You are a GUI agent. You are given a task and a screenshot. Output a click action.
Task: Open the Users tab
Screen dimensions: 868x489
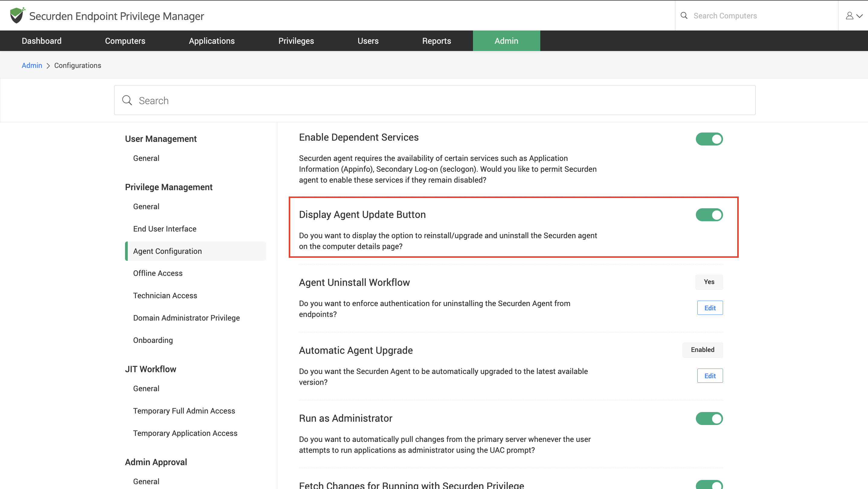pos(368,41)
